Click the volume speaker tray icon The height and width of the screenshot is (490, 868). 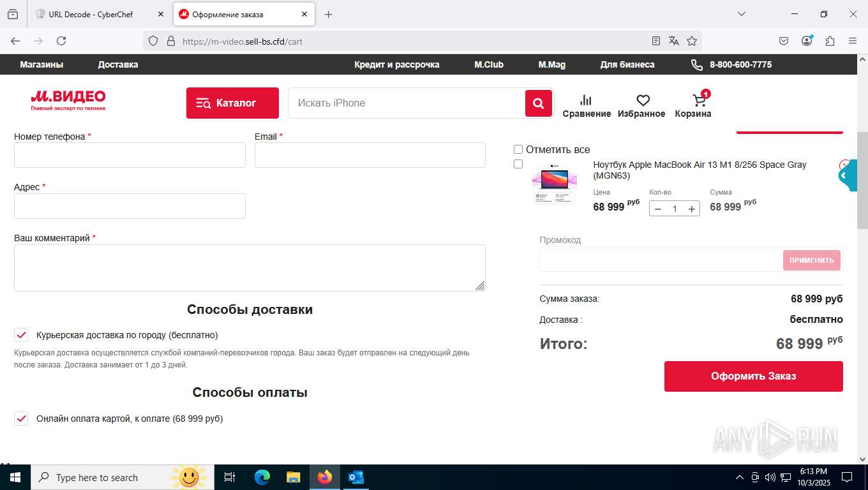point(770,477)
